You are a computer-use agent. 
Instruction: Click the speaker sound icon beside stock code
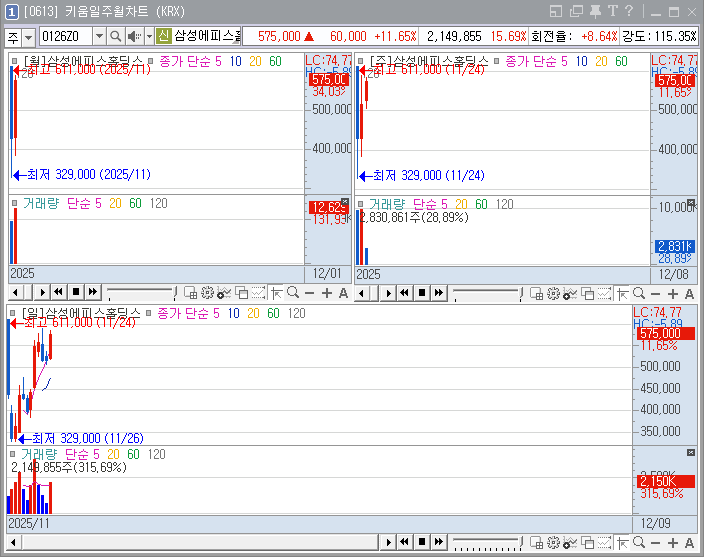point(134,36)
